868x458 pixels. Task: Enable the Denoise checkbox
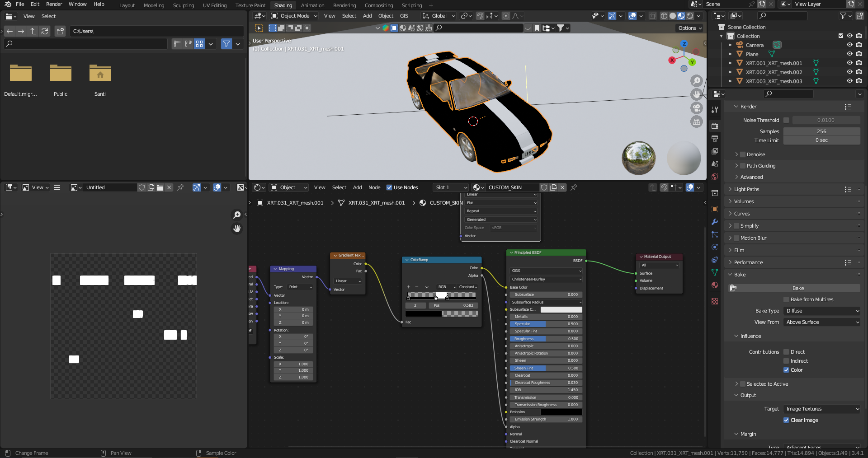pyautogui.click(x=742, y=154)
